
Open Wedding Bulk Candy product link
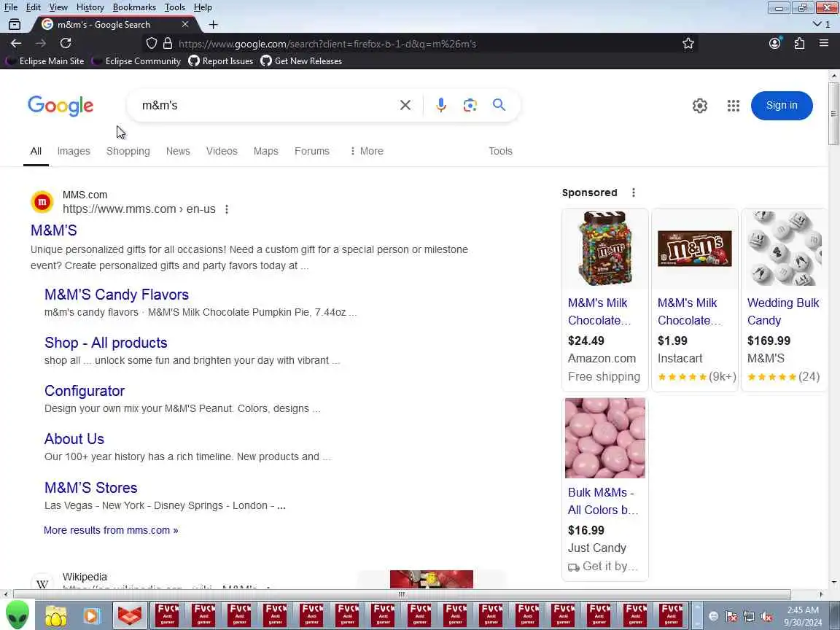pos(782,312)
